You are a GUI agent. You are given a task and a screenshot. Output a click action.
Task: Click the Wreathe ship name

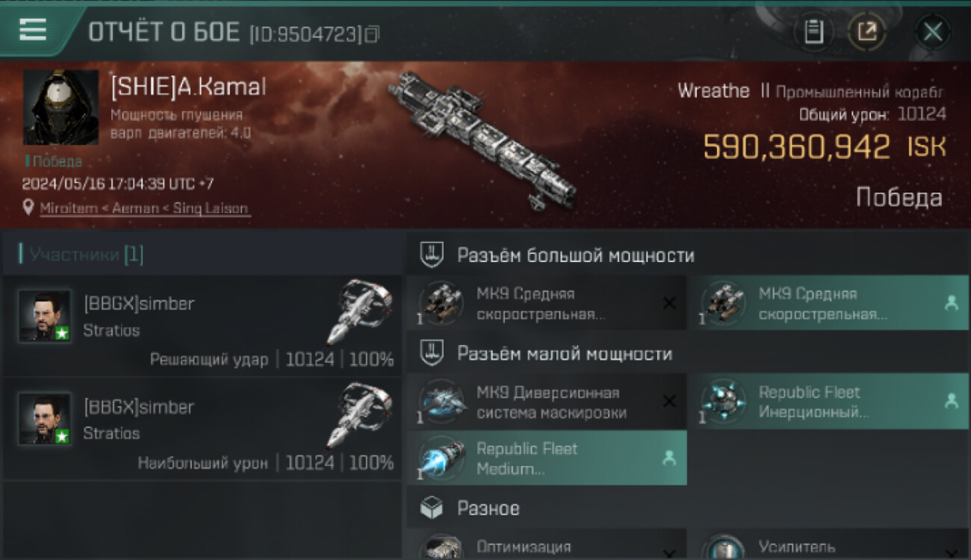pyautogui.click(x=713, y=91)
